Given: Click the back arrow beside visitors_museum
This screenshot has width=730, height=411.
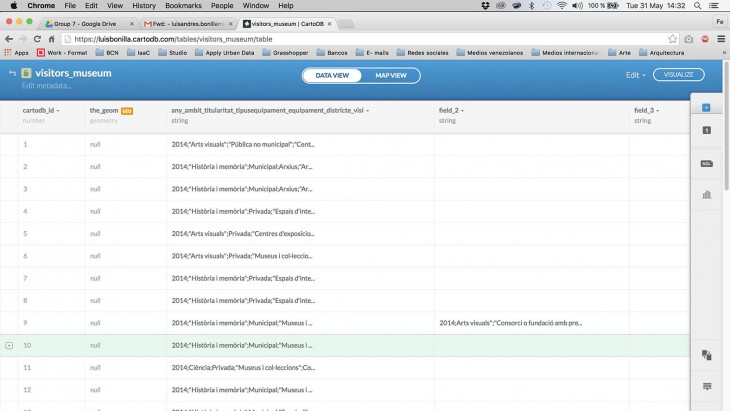Looking at the screenshot, I should [x=13, y=73].
